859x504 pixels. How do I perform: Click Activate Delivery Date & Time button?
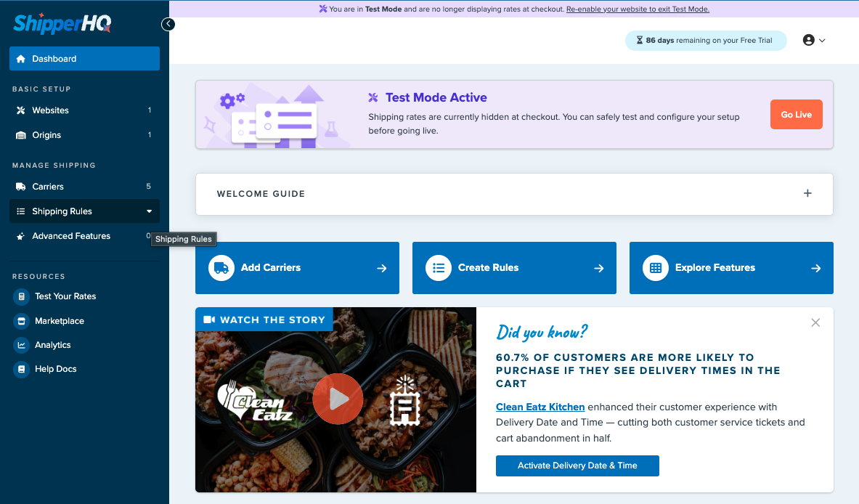[x=577, y=466]
